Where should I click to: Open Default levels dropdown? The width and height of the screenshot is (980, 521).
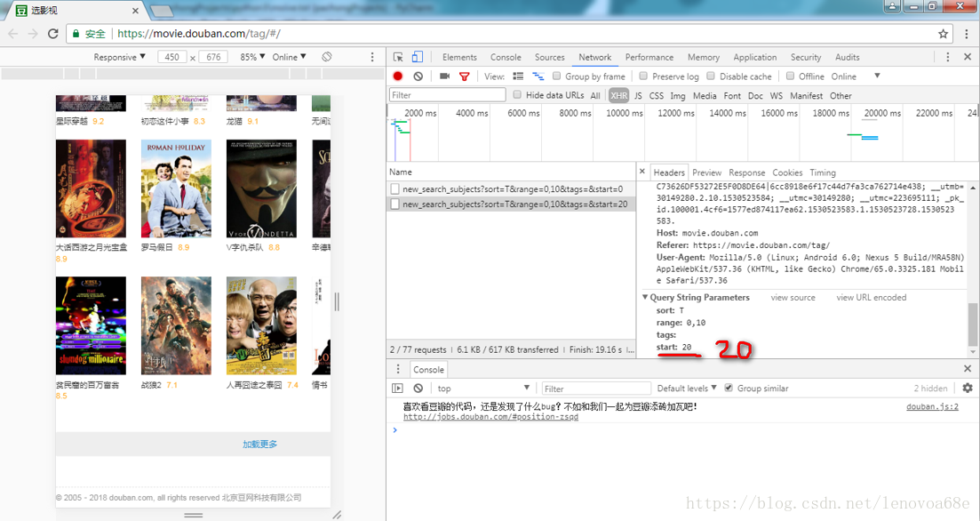[687, 389]
